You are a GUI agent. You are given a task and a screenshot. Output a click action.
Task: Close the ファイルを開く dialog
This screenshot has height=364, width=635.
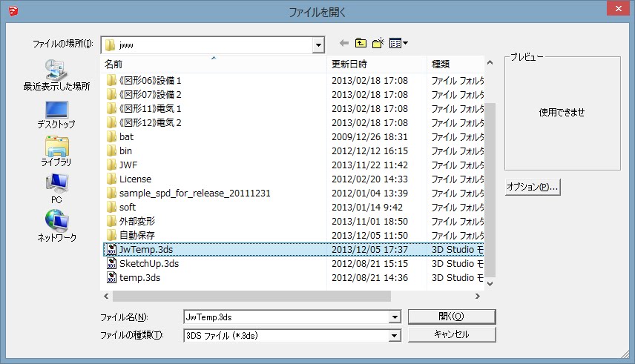[x=618, y=8]
